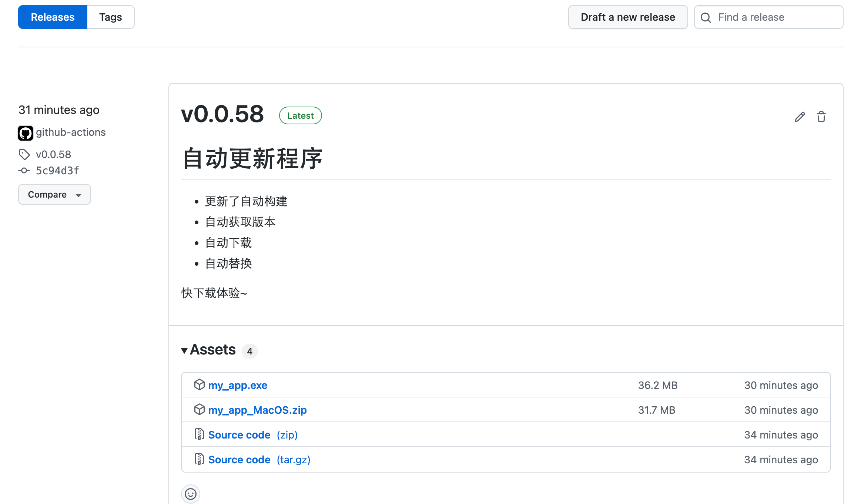Click the commit icon beside 5c94d3f
This screenshot has width=861, height=504.
click(x=24, y=171)
